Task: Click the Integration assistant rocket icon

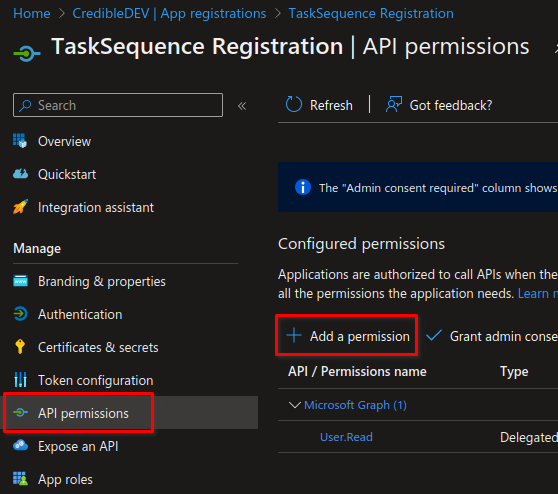Action: (x=20, y=207)
